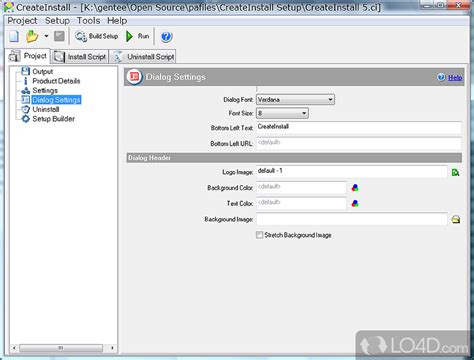Viewport: 474px width, 360px height.
Task: Click tree scrollbar right arrow
Action: click(x=112, y=348)
